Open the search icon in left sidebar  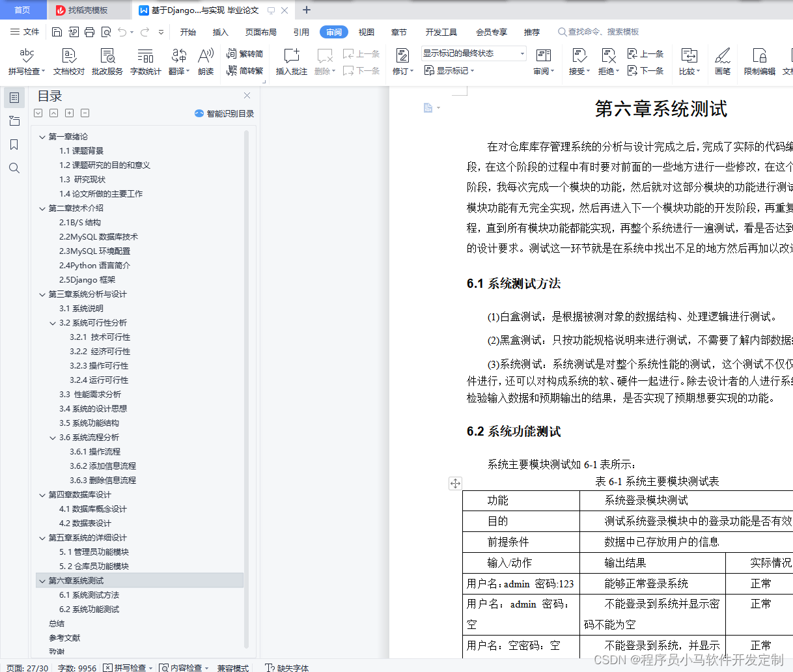[x=14, y=168]
